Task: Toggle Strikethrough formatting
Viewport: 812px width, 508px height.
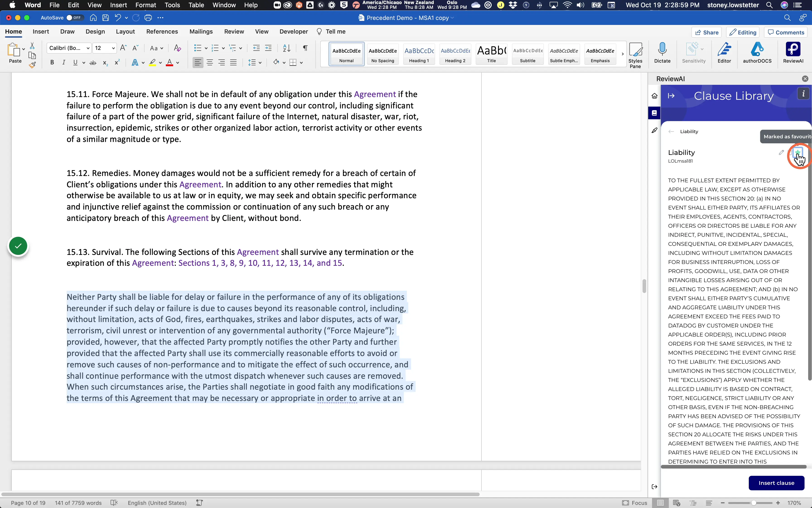Action: click(x=93, y=63)
